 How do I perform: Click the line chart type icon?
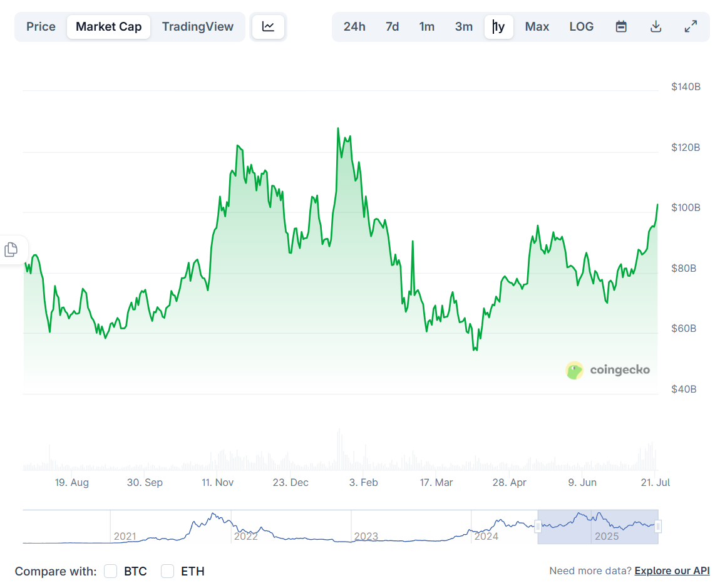click(x=268, y=27)
